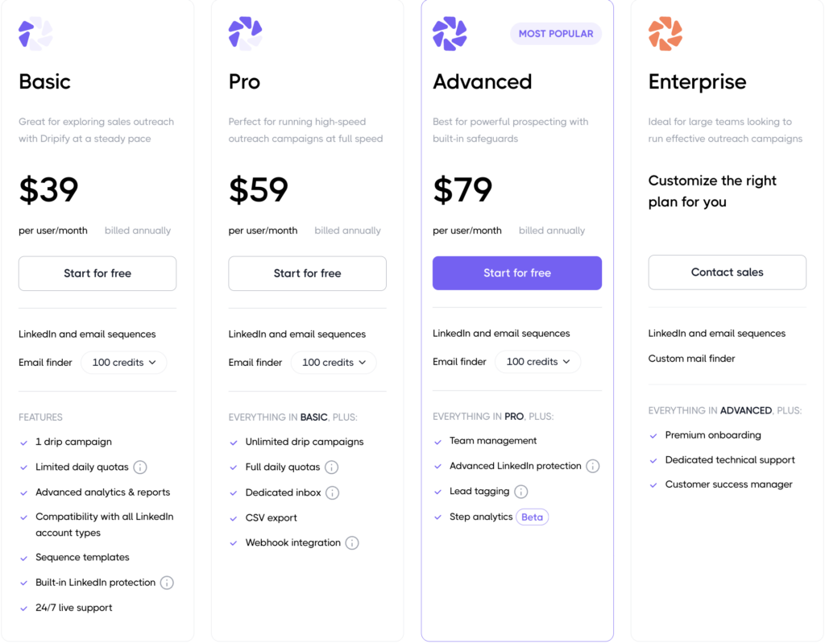Expand the credits selector on the Advanced plan

click(x=537, y=361)
